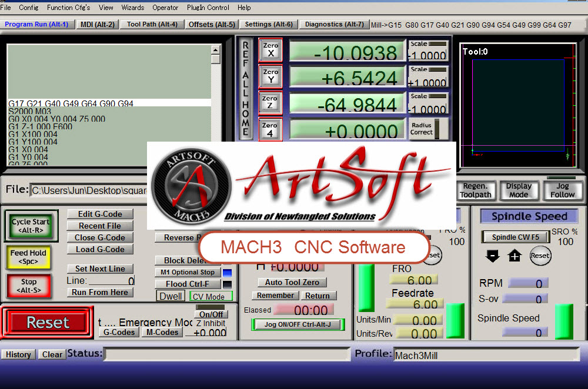Click Auto Tool Zero button
This screenshot has height=389, width=588.
[292, 282]
